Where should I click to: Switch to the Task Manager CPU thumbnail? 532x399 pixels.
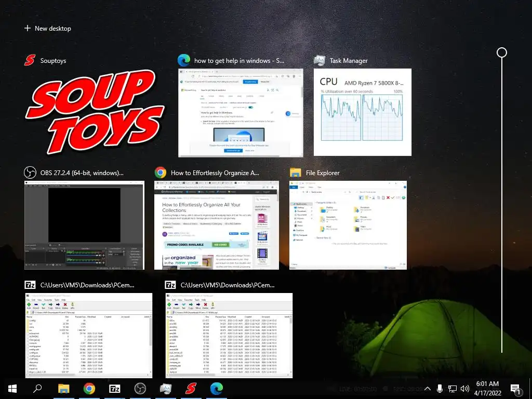click(x=362, y=112)
